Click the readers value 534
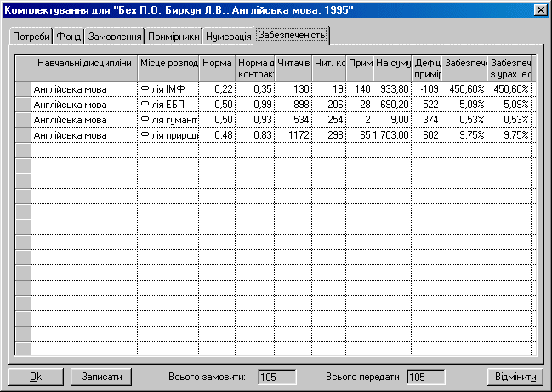The height and width of the screenshot is (392, 552). 293,120
